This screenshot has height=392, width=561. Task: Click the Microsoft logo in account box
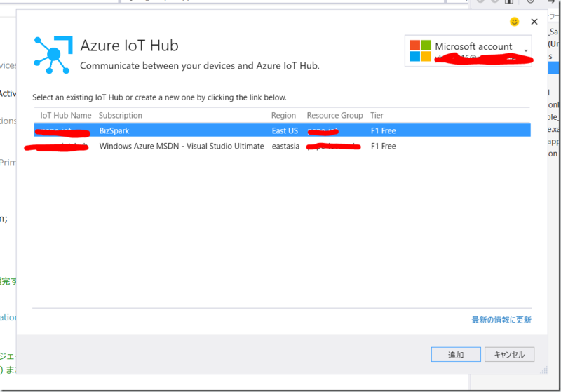pyautogui.click(x=420, y=50)
